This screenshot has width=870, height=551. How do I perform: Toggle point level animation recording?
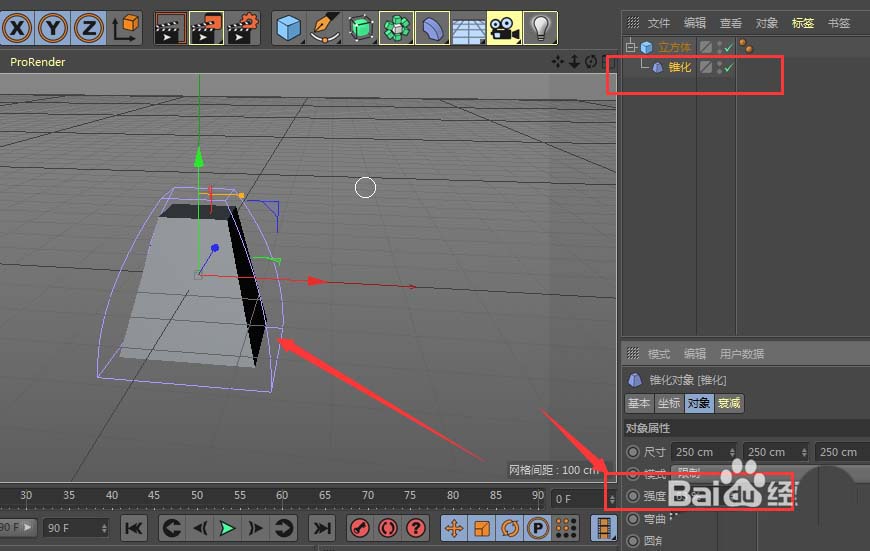pos(565,528)
